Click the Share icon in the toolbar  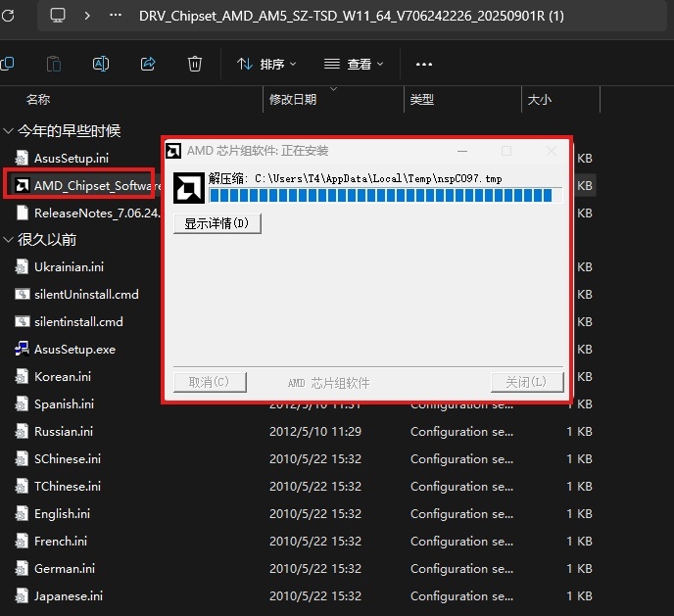148,64
